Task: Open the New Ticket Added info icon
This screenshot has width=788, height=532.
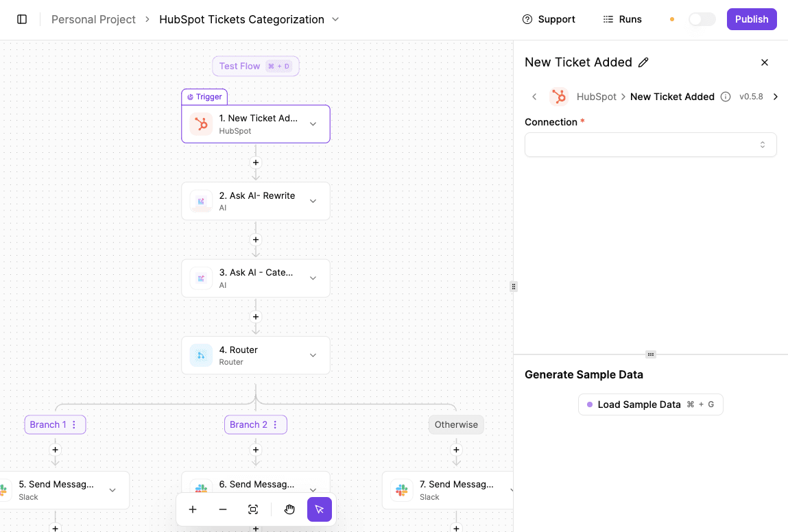Action: (x=725, y=97)
